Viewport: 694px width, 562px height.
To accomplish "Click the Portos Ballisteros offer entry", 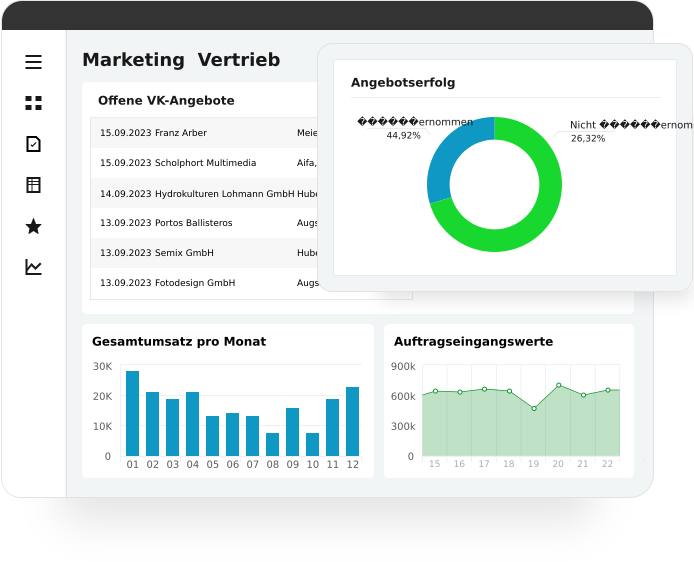I will pos(200,223).
